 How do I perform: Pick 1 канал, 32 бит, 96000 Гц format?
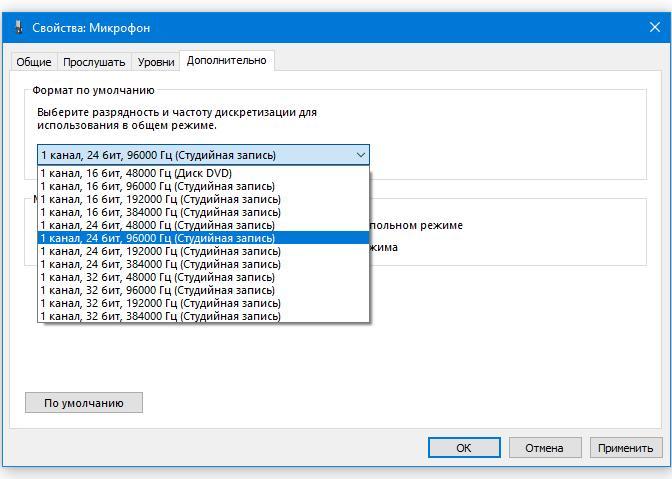point(157,290)
